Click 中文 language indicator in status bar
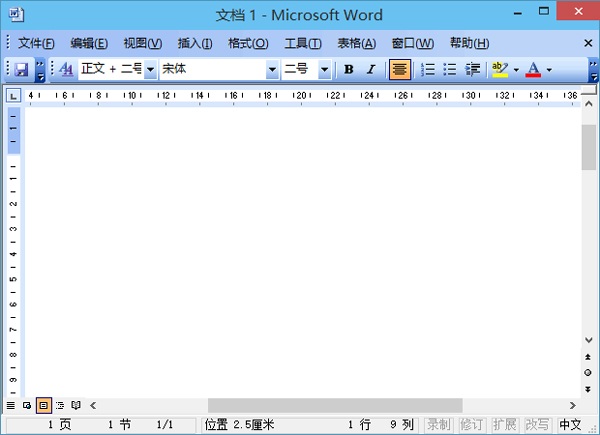This screenshot has height=435, width=600. click(x=570, y=425)
